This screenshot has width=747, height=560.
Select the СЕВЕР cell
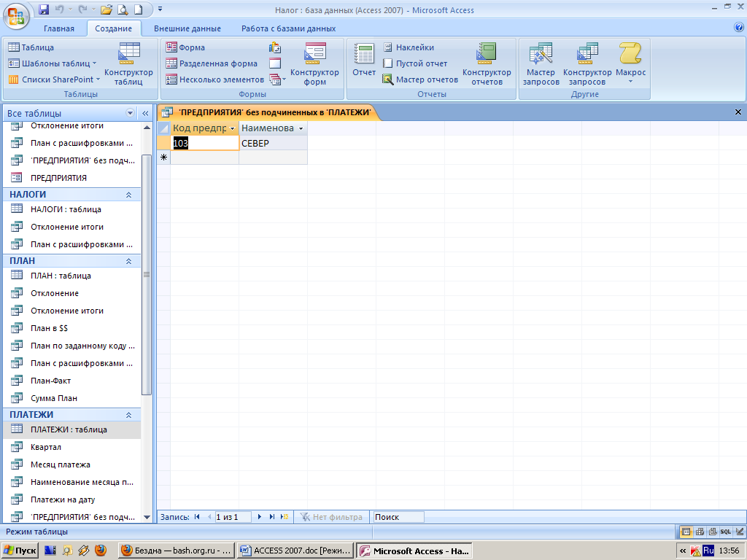tap(273, 143)
